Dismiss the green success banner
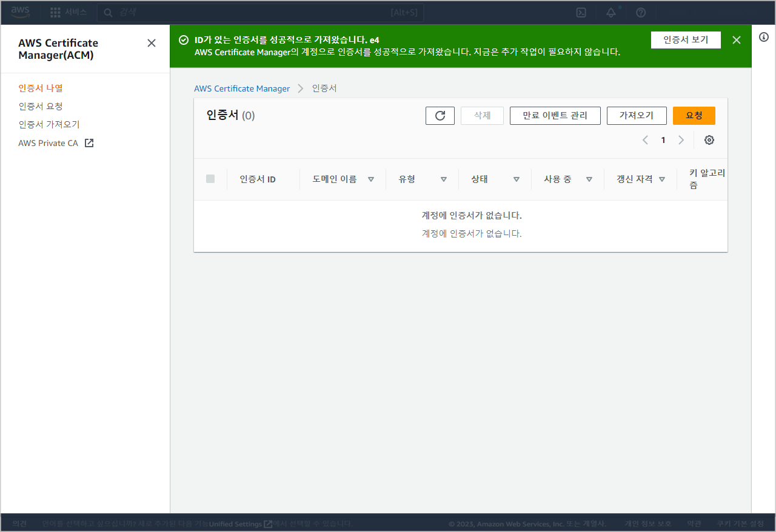776x532 pixels. 737,40
